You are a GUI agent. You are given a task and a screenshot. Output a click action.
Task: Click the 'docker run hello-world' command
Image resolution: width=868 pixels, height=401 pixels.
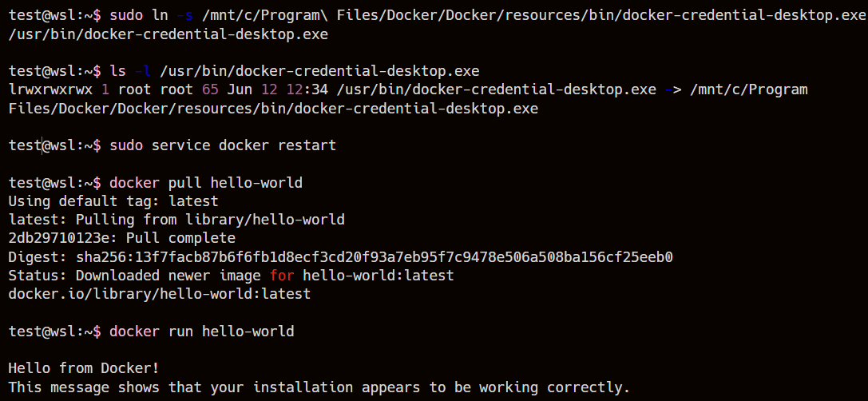pyautogui.click(x=201, y=331)
